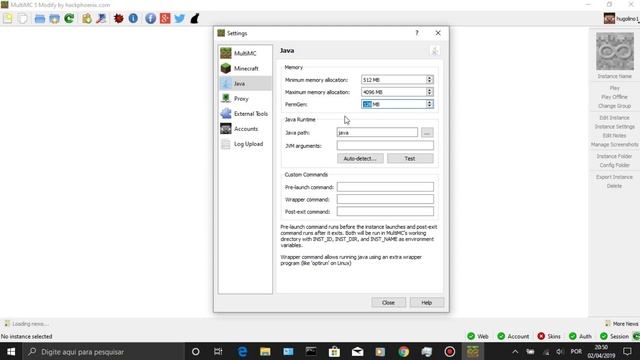Select the Proxy settings page
The width and height of the screenshot is (640, 360).
pyautogui.click(x=245, y=98)
